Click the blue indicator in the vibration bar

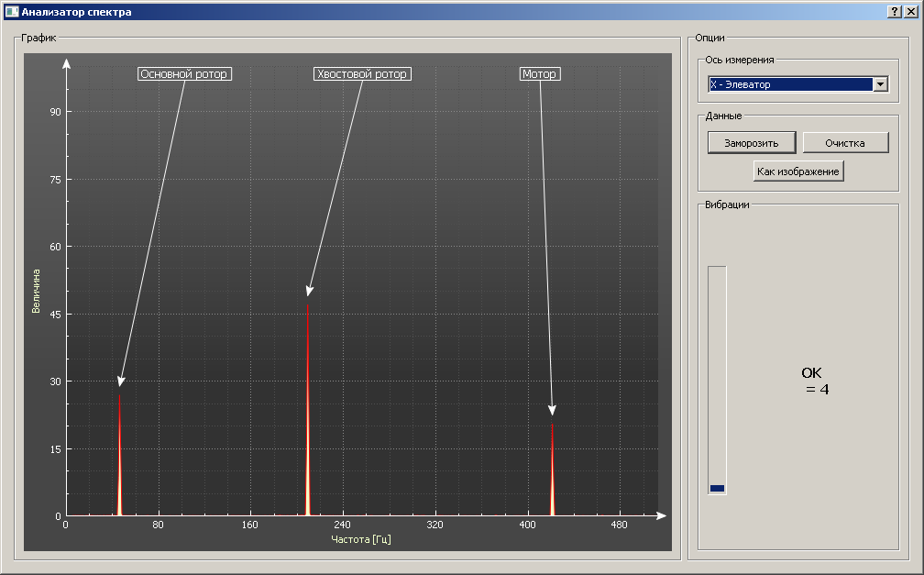click(x=717, y=488)
